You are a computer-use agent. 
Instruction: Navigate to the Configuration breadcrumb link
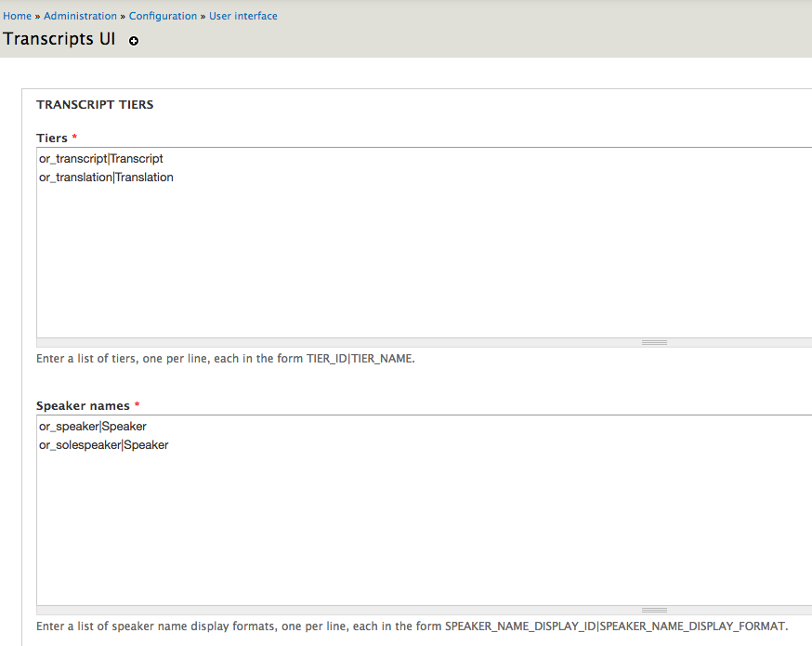click(x=163, y=16)
